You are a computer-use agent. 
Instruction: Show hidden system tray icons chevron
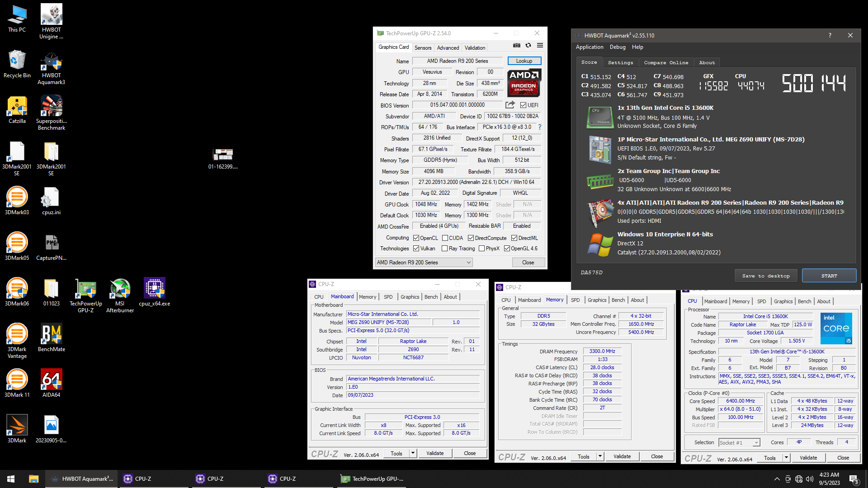pos(777,479)
